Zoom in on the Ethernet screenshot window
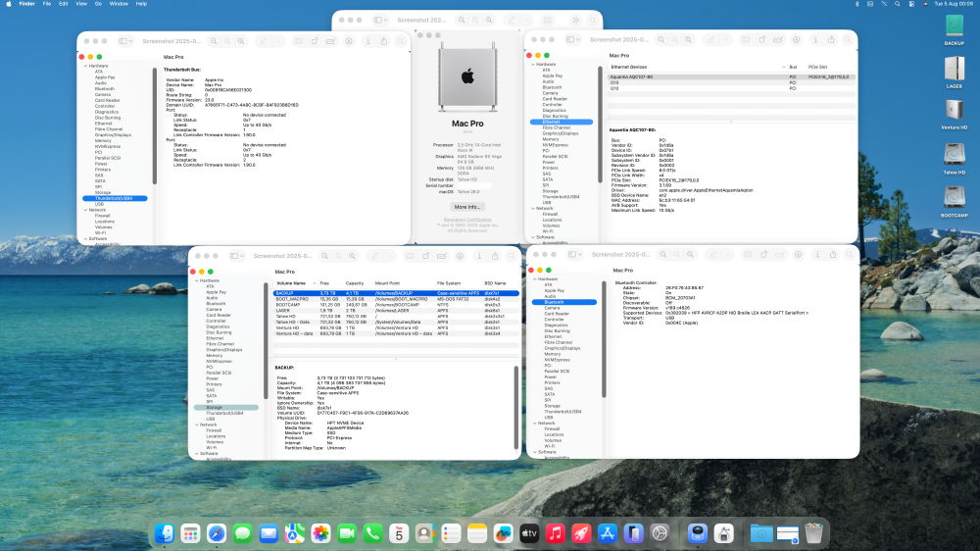Viewport: 980px width, 551px height. [x=688, y=40]
